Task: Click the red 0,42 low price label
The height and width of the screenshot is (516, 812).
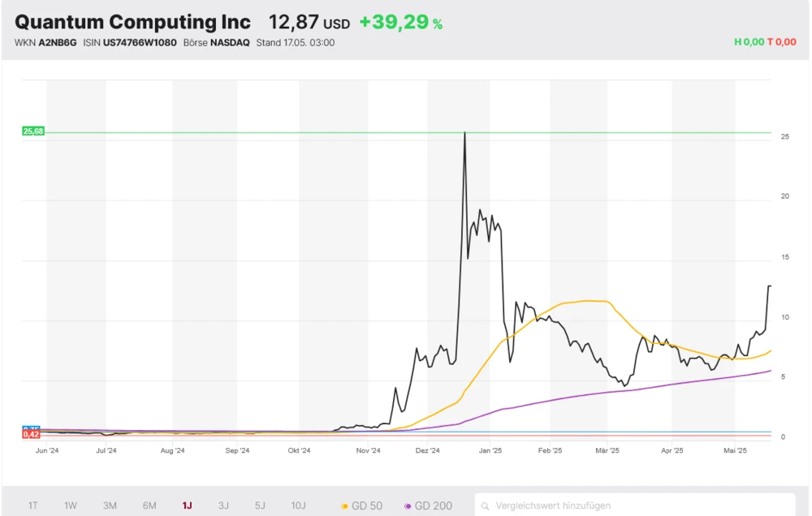Action: [32, 435]
